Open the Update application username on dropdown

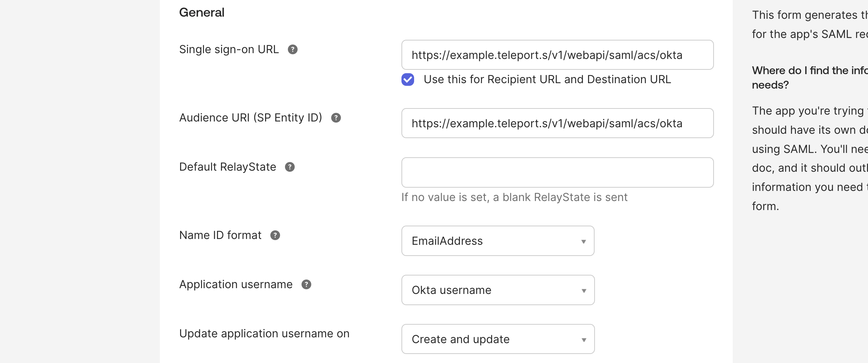(497, 339)
